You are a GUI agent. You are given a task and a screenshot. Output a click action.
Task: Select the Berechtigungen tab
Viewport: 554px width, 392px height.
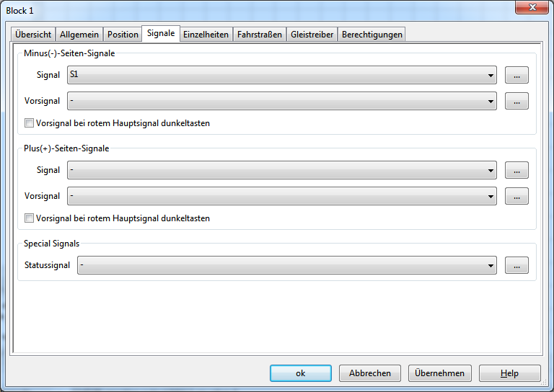point(371,35)
